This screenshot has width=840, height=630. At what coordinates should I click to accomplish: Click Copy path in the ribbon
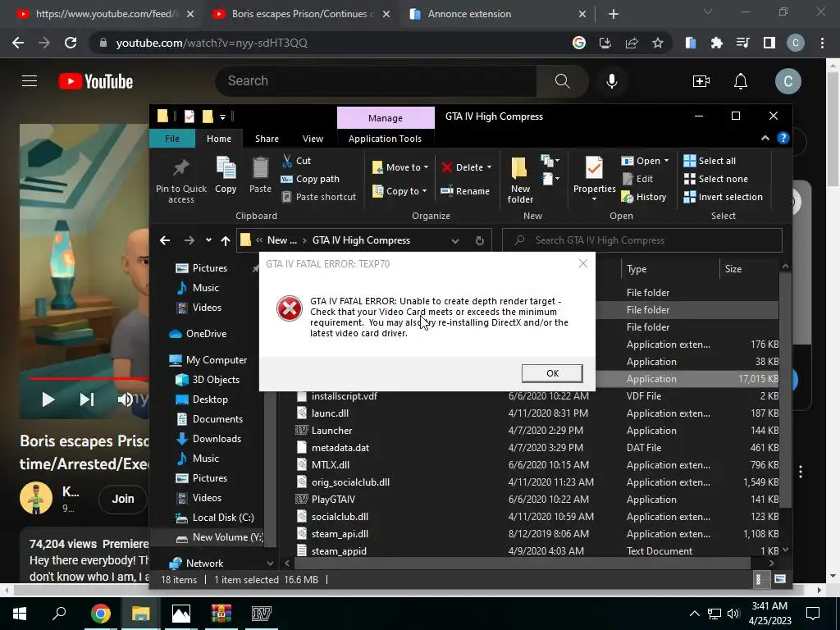tap(310, 179)
